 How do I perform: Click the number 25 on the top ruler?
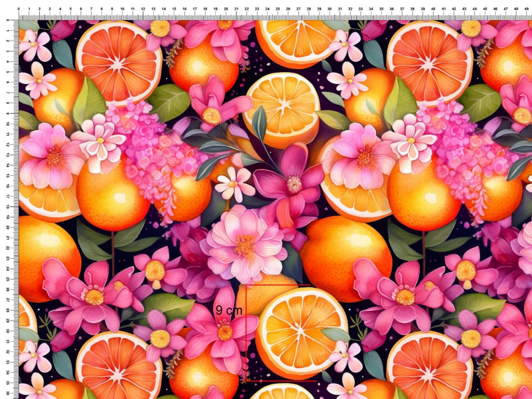click(x=278, y=9)
